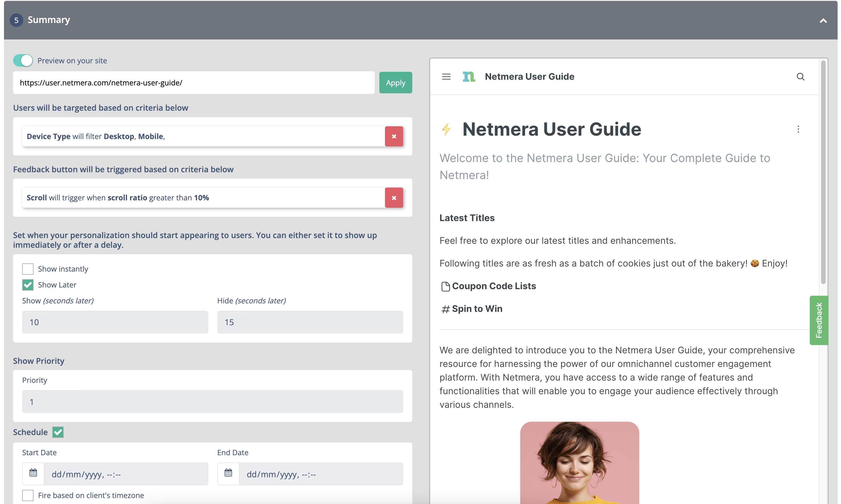Enable Fire based on client's timezone
Viewport: 841px width, 504px height.
click(28, 495)
